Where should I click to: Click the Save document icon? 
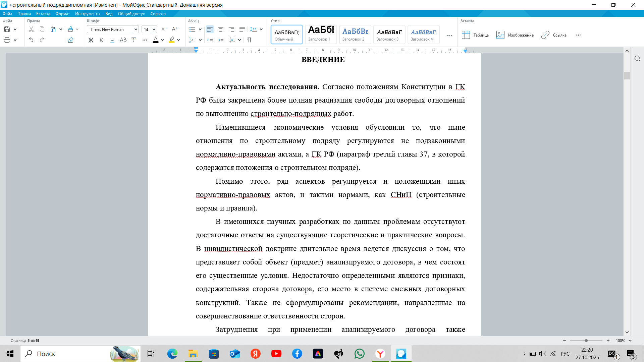click(7, 29)
